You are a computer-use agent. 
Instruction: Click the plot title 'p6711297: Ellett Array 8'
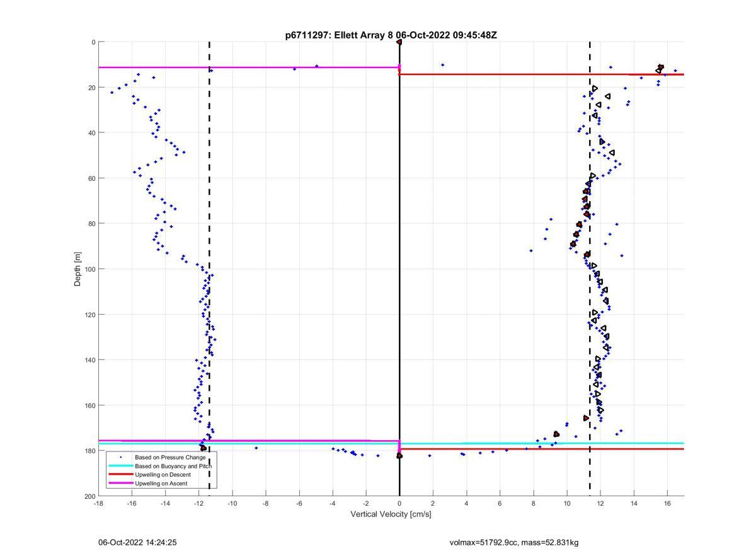(339, 35)
